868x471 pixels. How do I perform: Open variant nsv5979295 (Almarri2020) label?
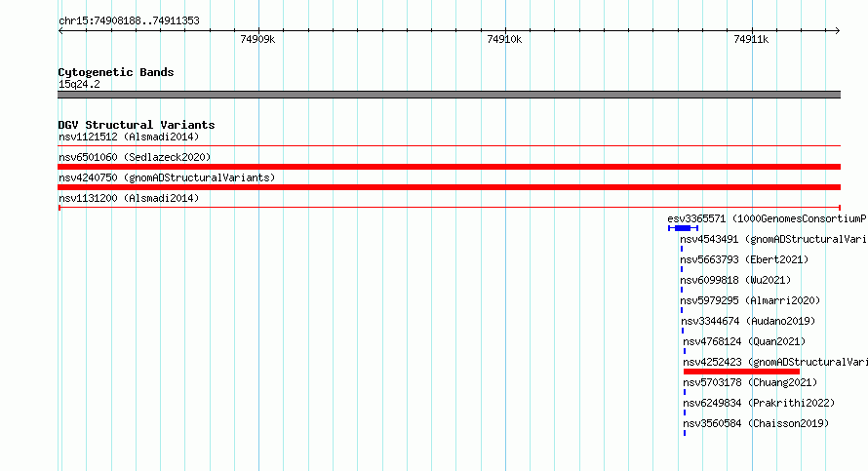click(750, 300)
